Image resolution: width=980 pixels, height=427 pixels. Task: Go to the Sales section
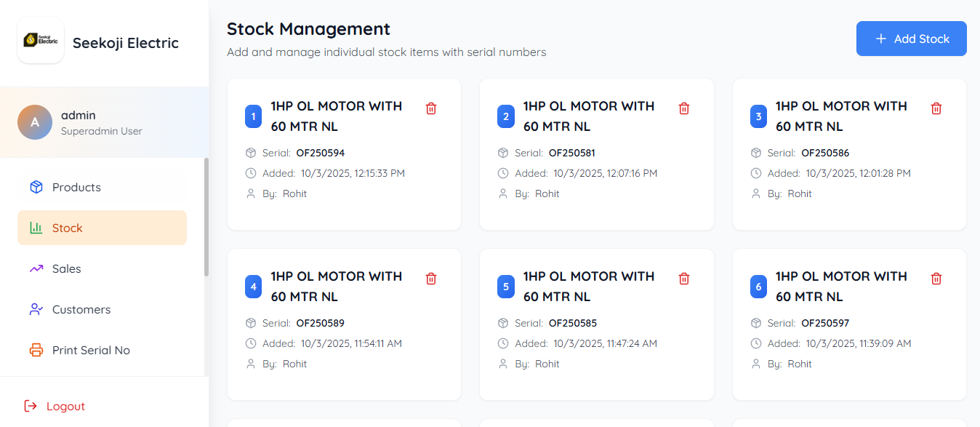point(102,268)
